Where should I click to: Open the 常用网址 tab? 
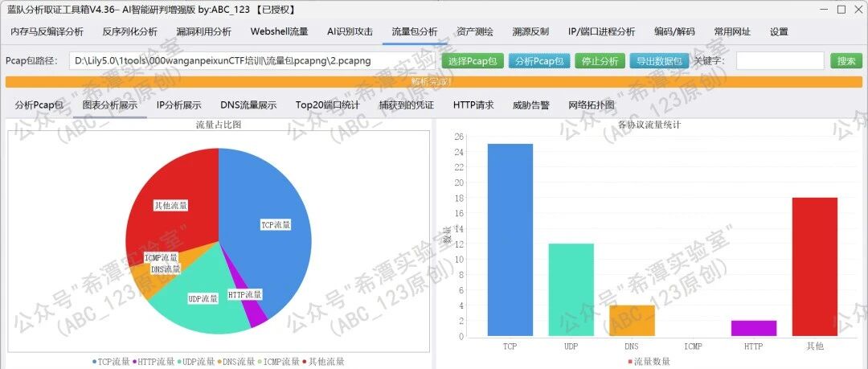tap(732, 31)
